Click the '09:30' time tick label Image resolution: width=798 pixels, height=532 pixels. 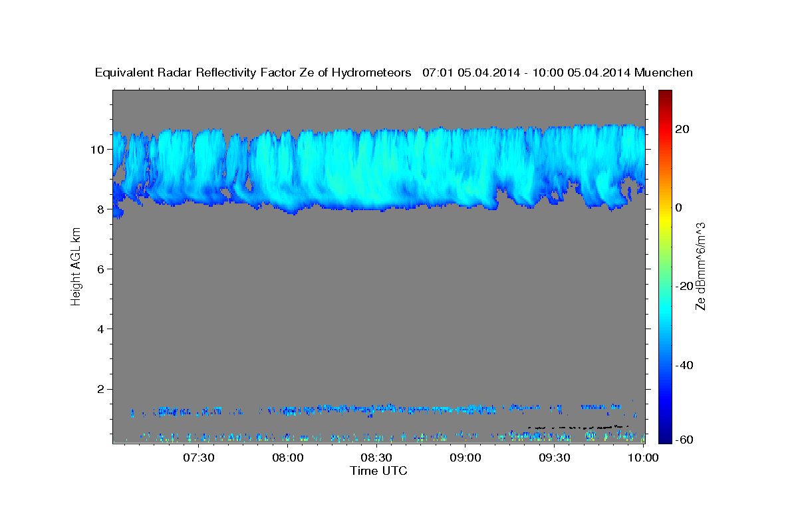pyautogui.click(x=555, y=458)
